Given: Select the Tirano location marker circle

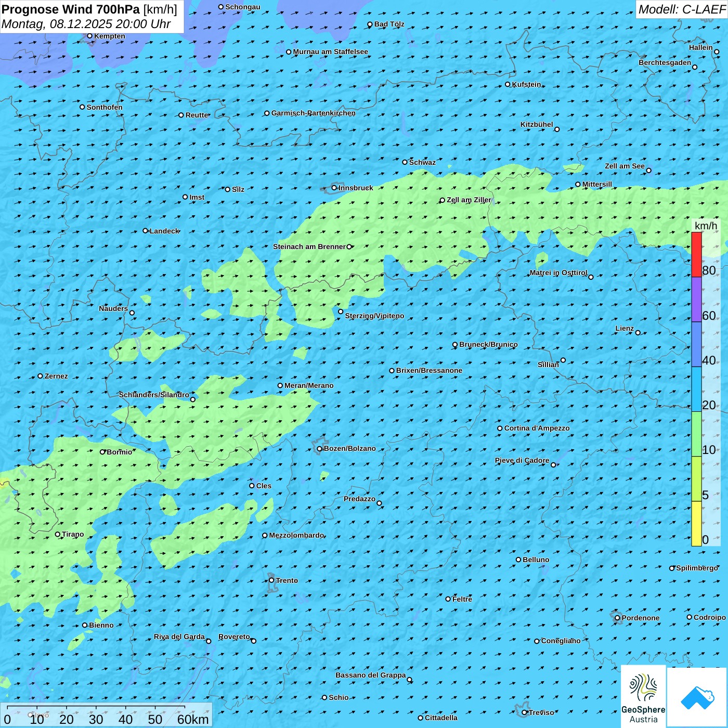Looking at the screenshot, I should click(x=58, y=534).
